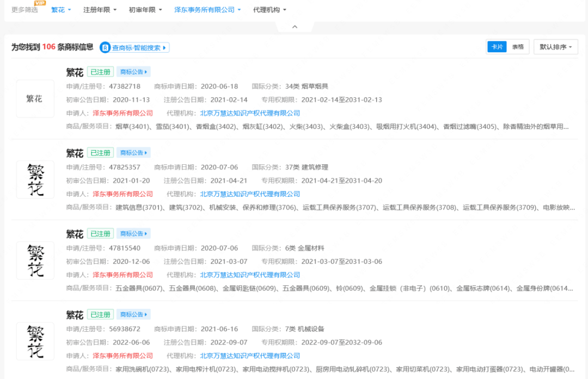Open the 繁花 logo thumbnail for 37类 建筑修理
This screenshot has height=379, width=588.
[x=35, y=180]
